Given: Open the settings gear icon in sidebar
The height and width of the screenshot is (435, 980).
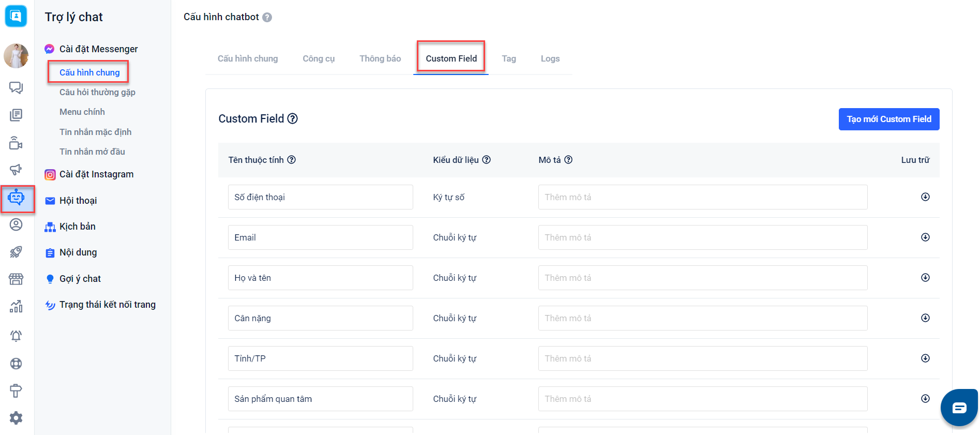Looking at the screenshot, I should click(x=16, y=417).
